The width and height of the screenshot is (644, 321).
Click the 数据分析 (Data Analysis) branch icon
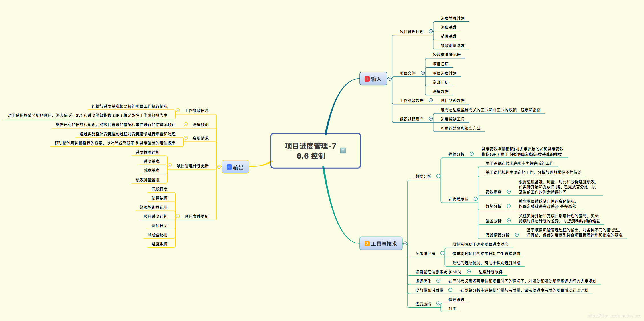439,176
